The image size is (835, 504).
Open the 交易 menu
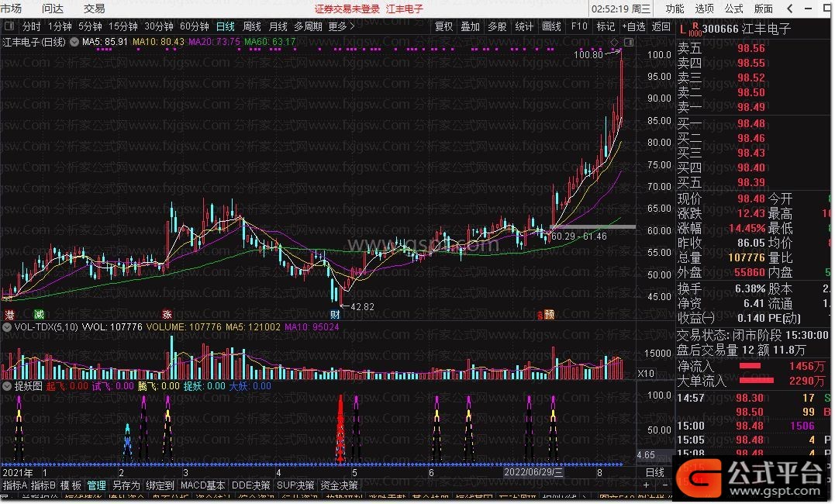pos(95,9)
